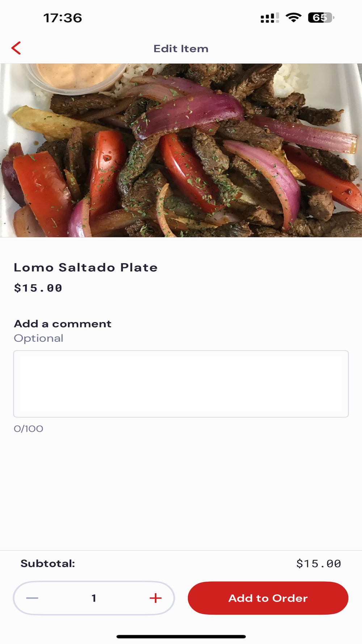The image size is (362, 644).
Task: Check the battery indicator in status bar
Action: click(321, 17)
